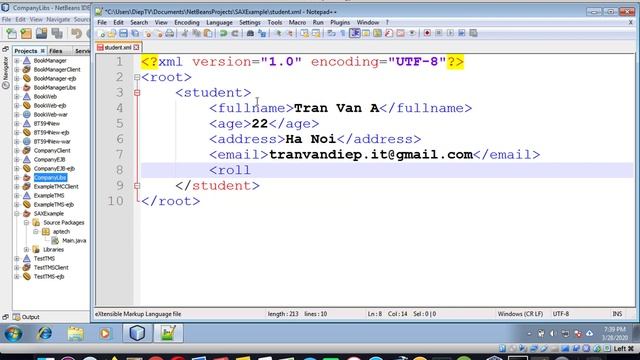Open the NetBeans cube taskbar icon
This screenshot has width=640, height=360.
click(x=137, y=333)
